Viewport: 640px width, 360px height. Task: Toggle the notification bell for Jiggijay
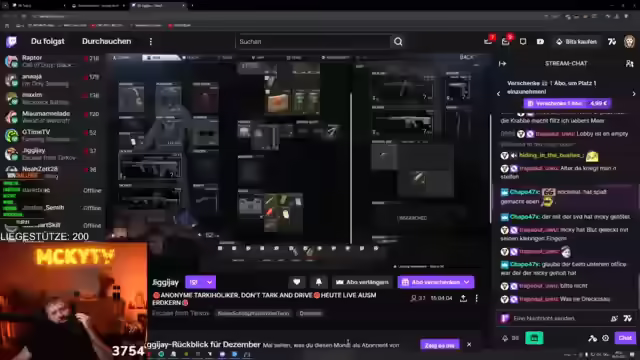pyautogui.click(x=318, y=282)
